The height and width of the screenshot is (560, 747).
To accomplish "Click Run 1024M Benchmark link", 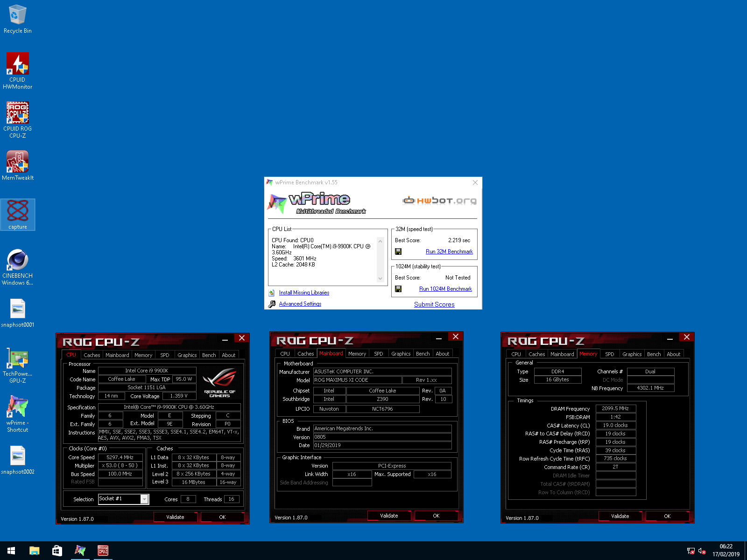I will pos(445,289).
